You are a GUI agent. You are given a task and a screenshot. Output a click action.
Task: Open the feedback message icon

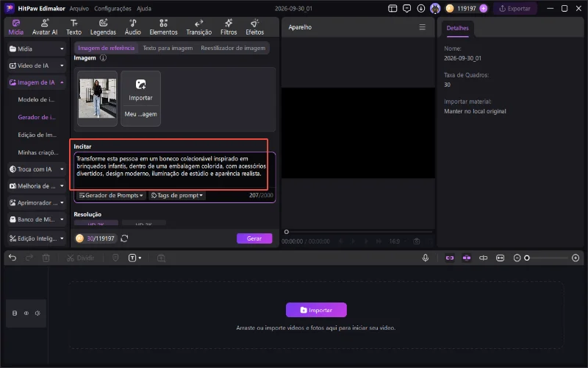(406, 8)
